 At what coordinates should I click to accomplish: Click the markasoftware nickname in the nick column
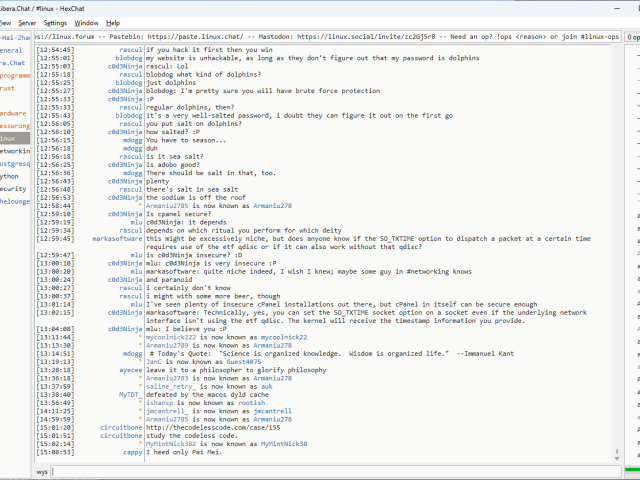click(x=117, y=239)
